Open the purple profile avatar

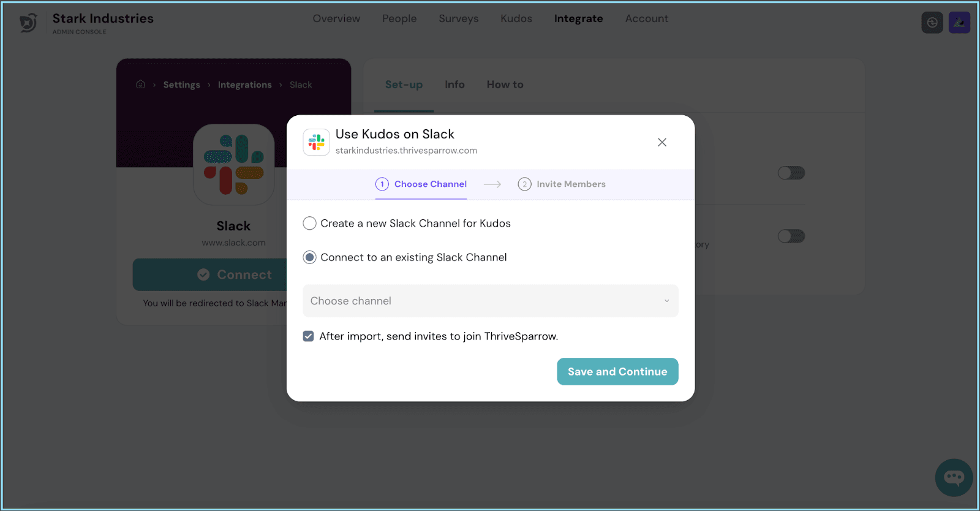959,23
